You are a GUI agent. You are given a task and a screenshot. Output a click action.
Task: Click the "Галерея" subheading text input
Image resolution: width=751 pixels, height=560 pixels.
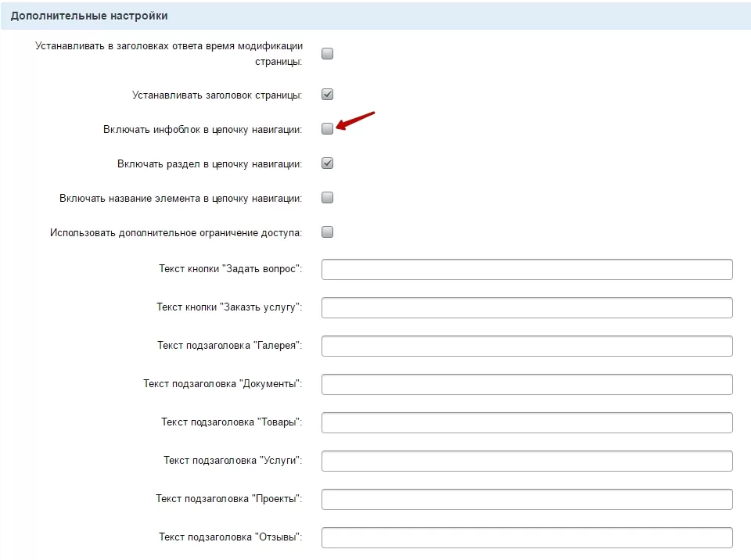(526, 346)
